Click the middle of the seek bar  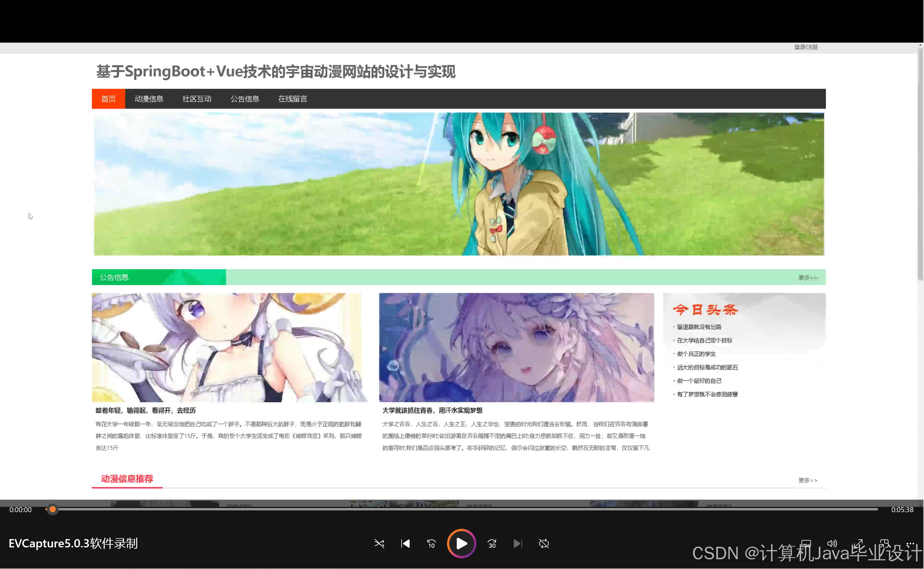coord(462,509)
